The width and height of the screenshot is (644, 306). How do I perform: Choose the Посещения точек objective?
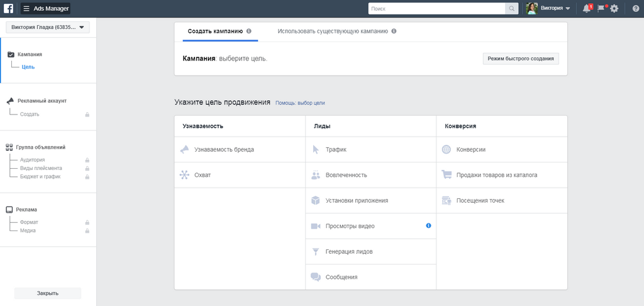tap(502, 201)
